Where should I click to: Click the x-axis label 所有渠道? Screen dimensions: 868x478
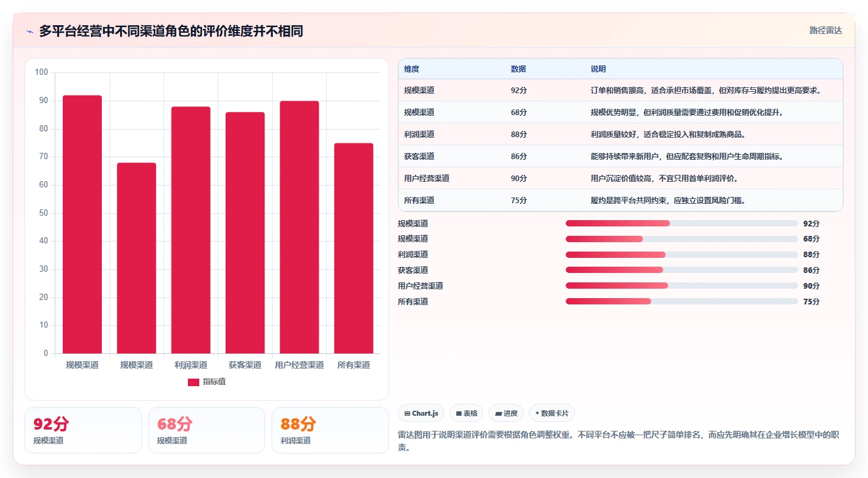pos(354,365)
